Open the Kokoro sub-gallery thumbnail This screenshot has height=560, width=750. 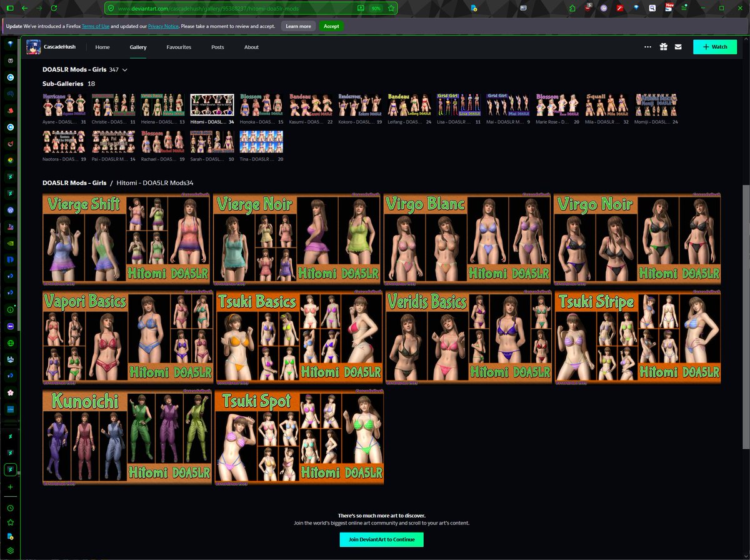(360, 105)
